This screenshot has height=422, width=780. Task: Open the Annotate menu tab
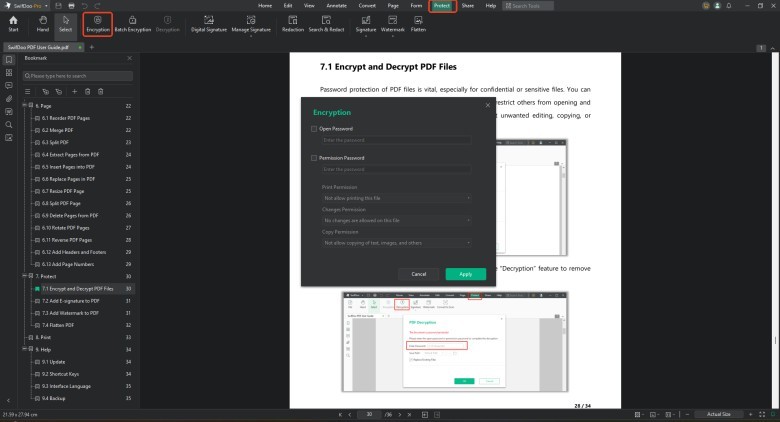(337, 5)
